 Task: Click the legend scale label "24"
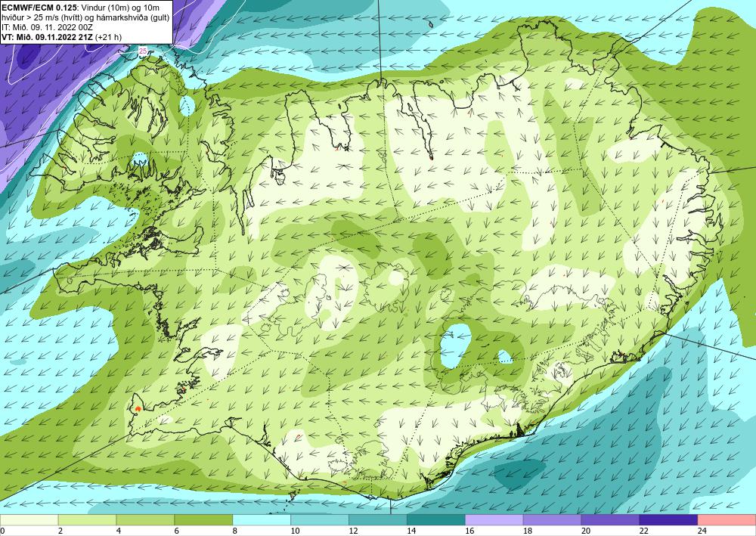click(702, 531)
